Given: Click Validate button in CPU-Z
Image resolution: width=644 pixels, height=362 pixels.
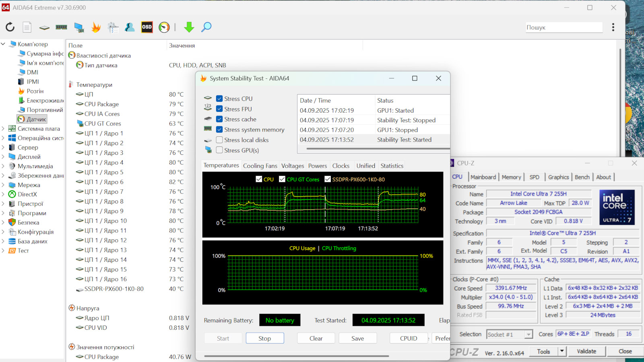Looking at the screenshot, I should pos(586,351).
